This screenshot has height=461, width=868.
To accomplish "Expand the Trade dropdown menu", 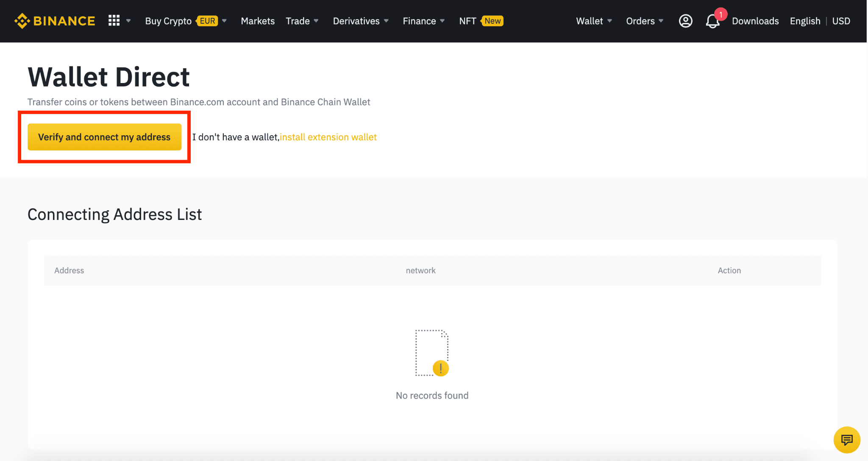I will coord(301,21).
